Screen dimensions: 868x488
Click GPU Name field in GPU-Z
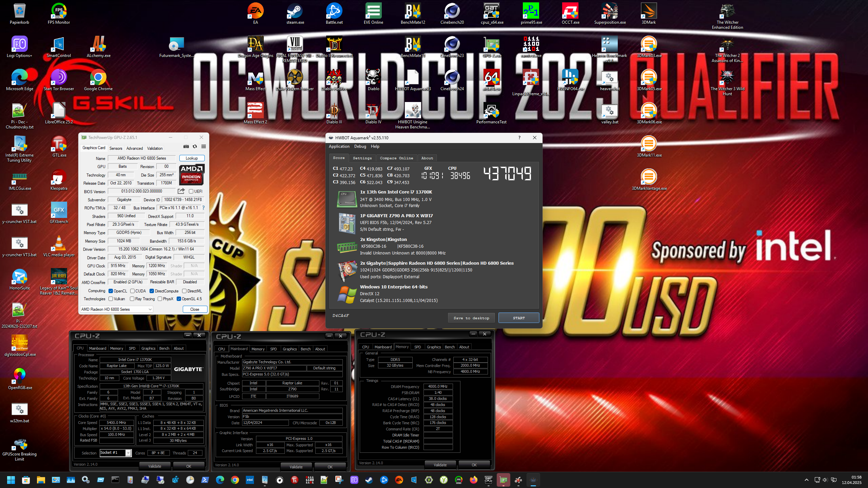[142, 158]
